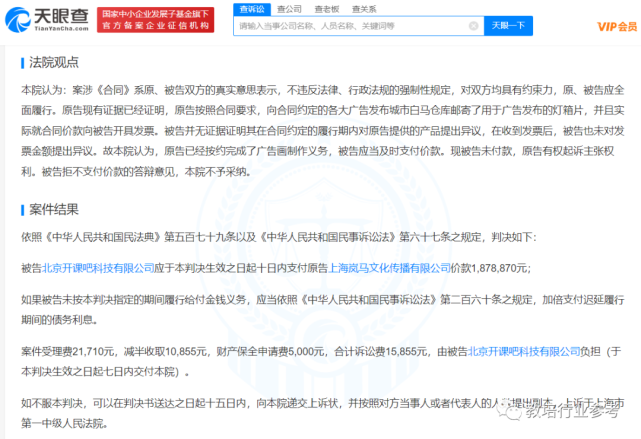Select the 查诉讼 tab
The image size is (641, 439).
pos(252,9)
